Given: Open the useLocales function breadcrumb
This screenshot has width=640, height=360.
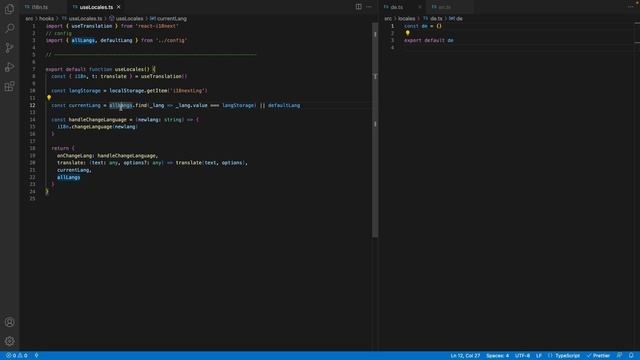Looking at the screenshot, I should point(126,18).
